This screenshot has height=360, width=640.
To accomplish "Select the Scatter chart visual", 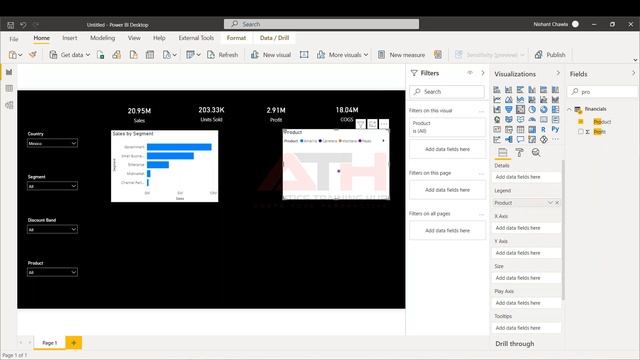I will pyautogui.click(x=520, y=109).
